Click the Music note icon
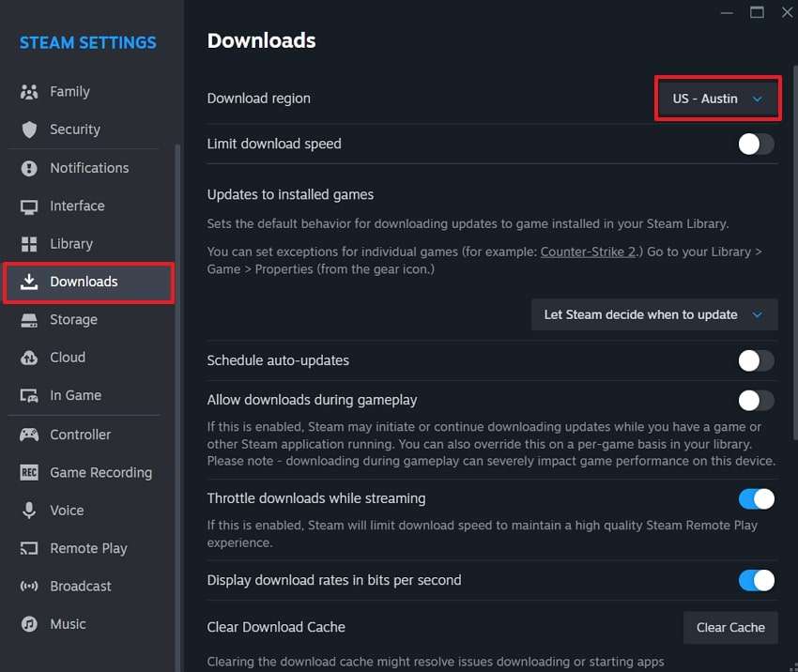Screen dimensions: 798x672 (29, 624)
